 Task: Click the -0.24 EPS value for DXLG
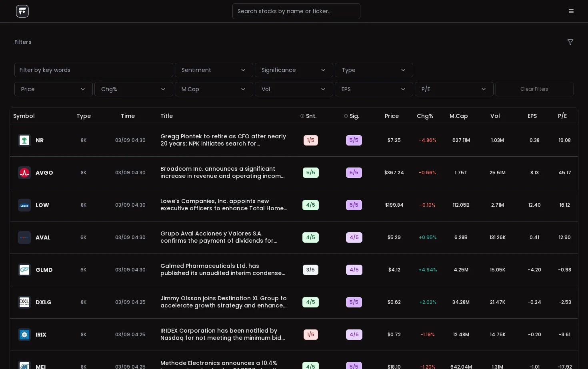point(534,302)
